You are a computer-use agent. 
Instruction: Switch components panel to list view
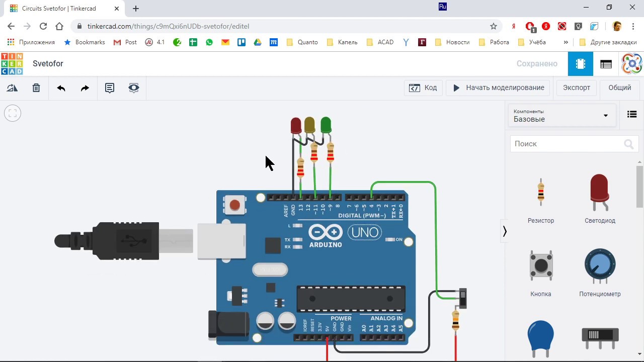(632, 115)
